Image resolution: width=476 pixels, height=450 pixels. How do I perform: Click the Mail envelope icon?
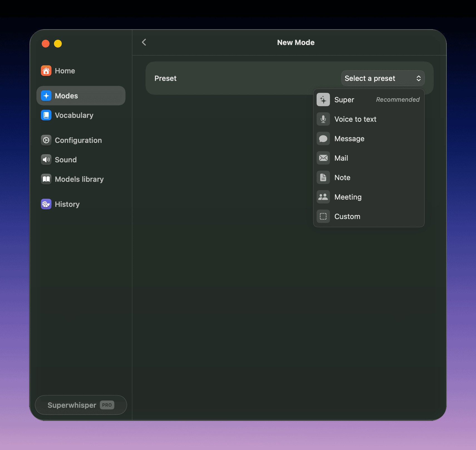point(323,158)
